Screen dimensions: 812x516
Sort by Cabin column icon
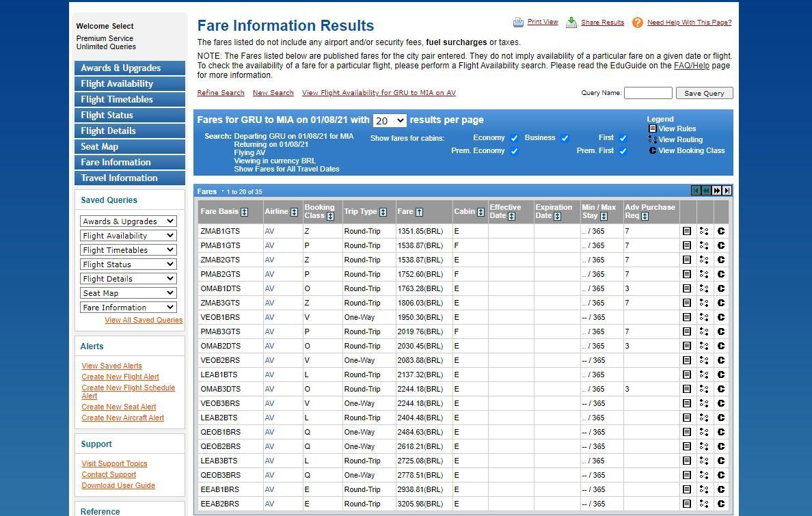[x=481, y=212]
